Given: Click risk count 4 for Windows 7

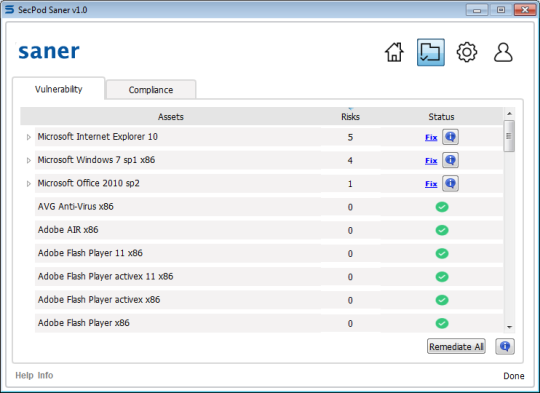Looking at the screenshot, I should [350, 161].
